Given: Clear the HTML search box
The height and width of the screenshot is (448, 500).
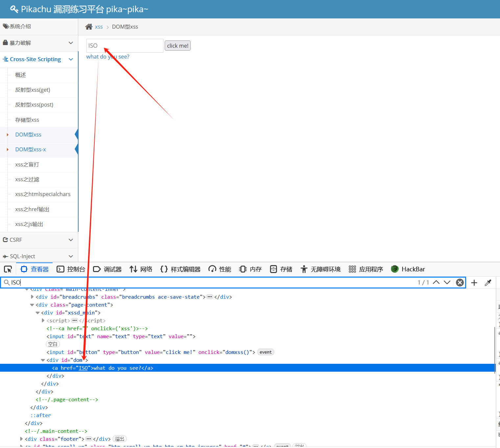Looking at the screenshot, I should [460, 283].
